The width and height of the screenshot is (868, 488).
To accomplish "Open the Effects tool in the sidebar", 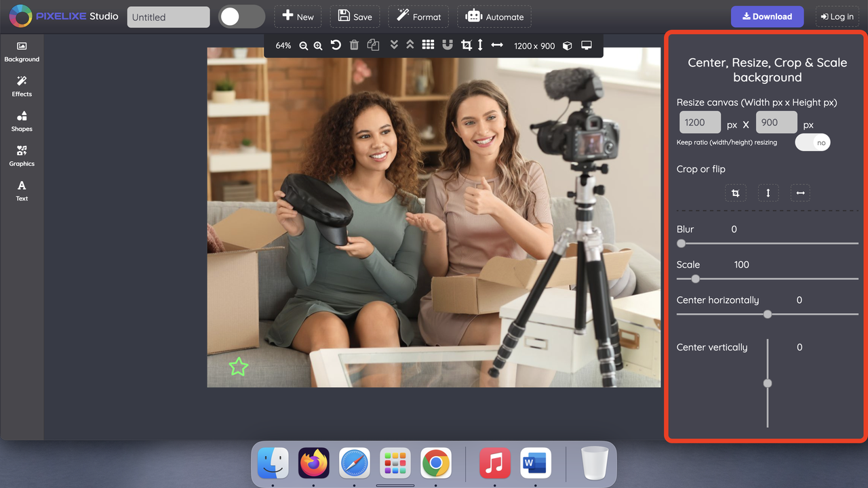I will 22,87.
